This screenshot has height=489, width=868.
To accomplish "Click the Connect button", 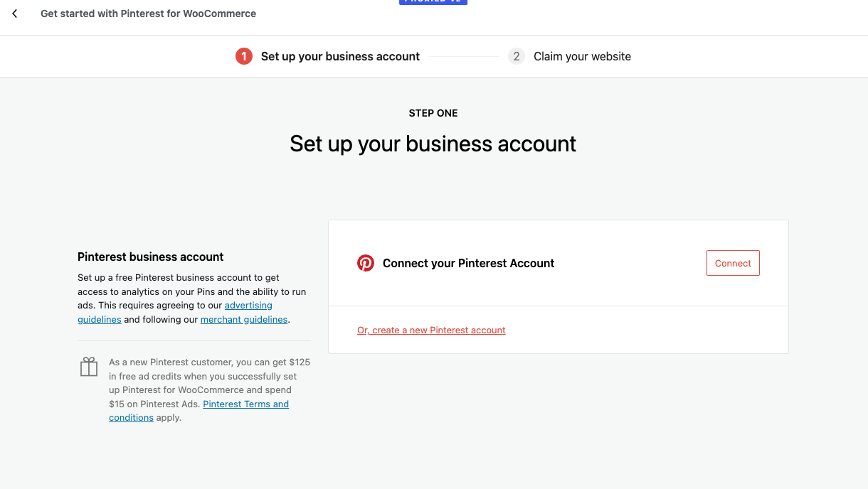I will coord(733,262).
